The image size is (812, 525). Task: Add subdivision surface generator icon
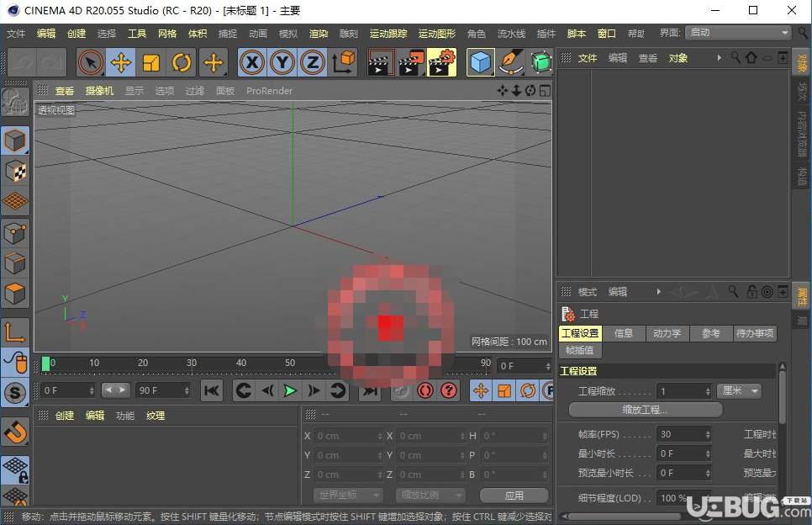click(x=540, y=63)
